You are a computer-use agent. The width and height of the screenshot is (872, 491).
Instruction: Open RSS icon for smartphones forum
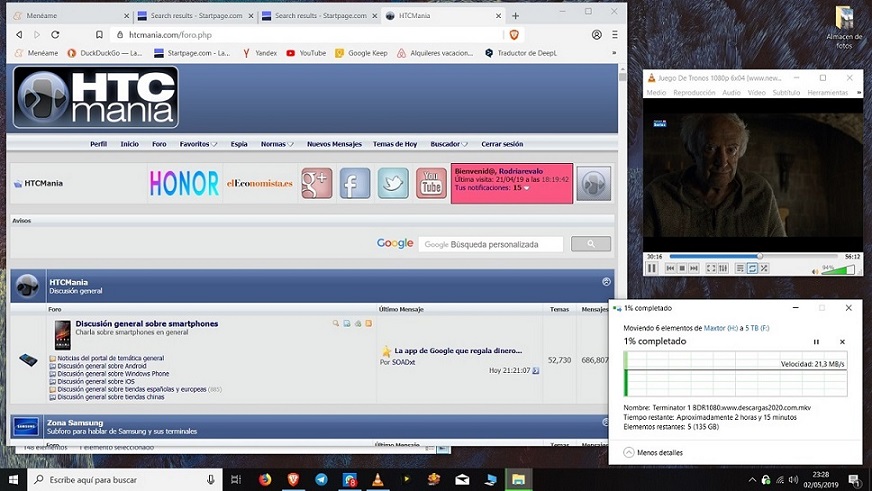(368, 323)
